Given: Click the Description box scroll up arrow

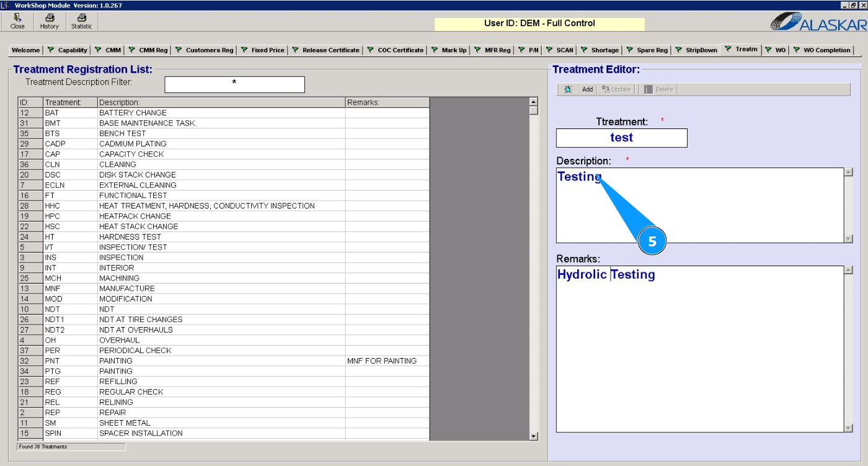Looking at the screenshot, I should pos(849,172).
